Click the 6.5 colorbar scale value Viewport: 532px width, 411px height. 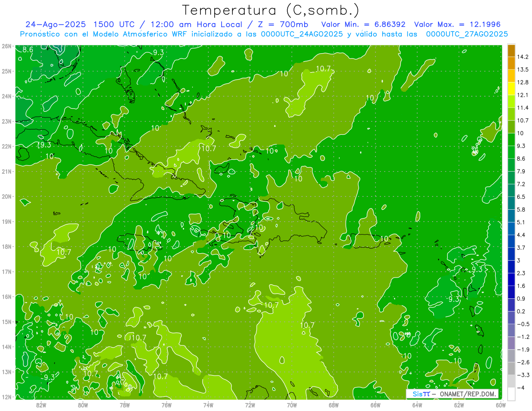point(521,196)
